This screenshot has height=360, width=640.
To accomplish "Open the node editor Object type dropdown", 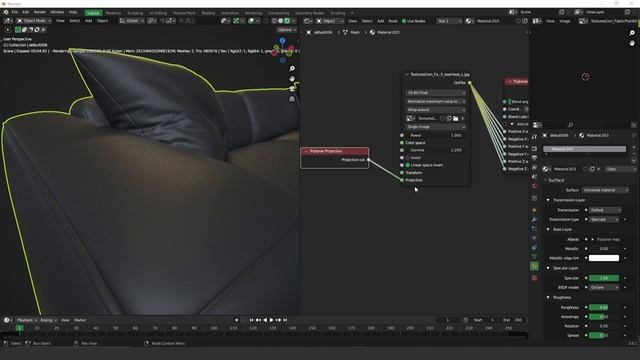I will click(329, 21).
